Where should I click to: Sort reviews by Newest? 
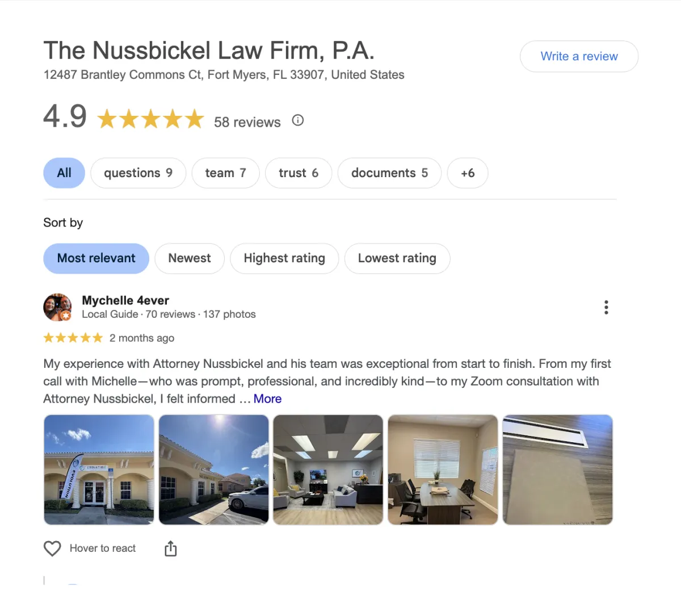pos(190,258)
